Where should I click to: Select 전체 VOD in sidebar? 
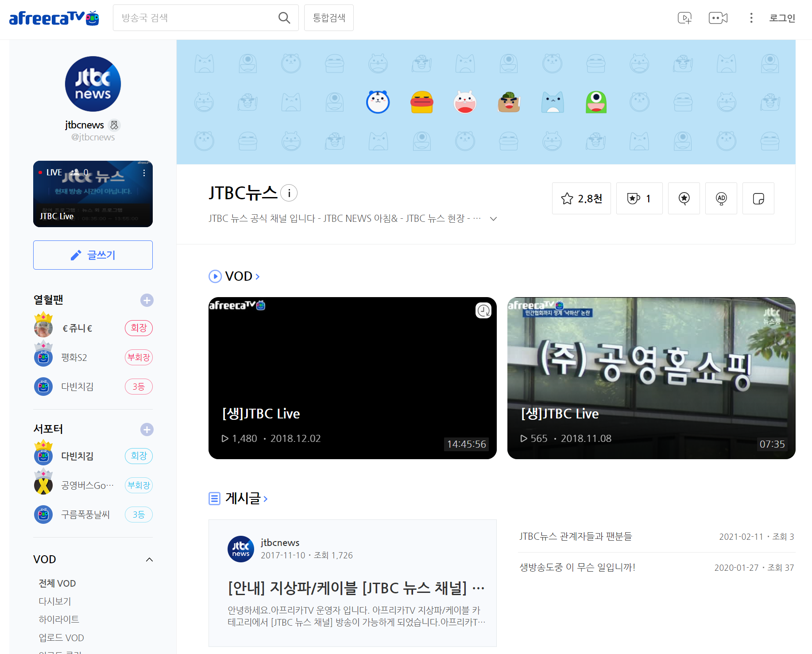pos(57,584)
